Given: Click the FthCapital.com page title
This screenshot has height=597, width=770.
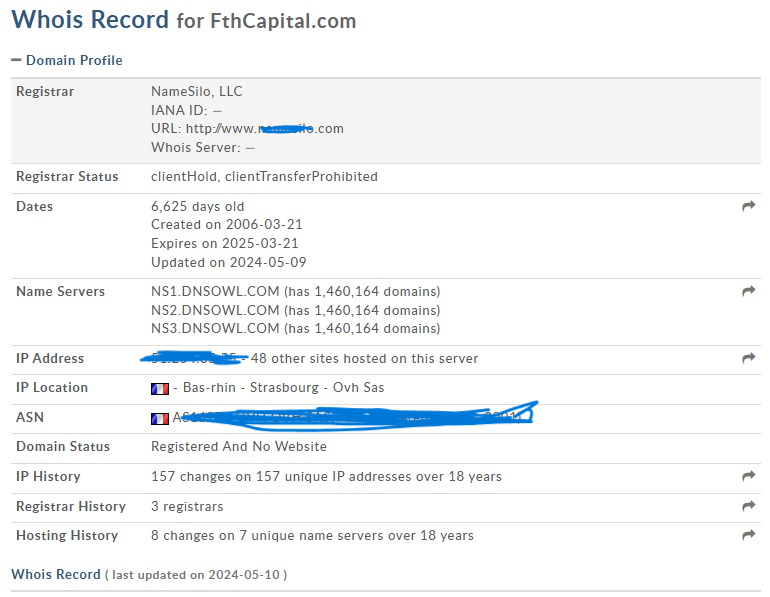Looking at the screenshot, I should click(x=283, y=21).
